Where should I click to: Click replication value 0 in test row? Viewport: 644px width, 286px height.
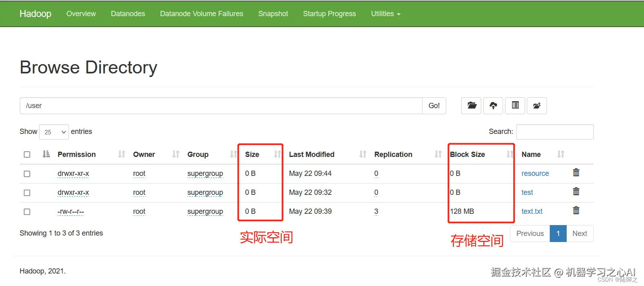click(376, 192)
